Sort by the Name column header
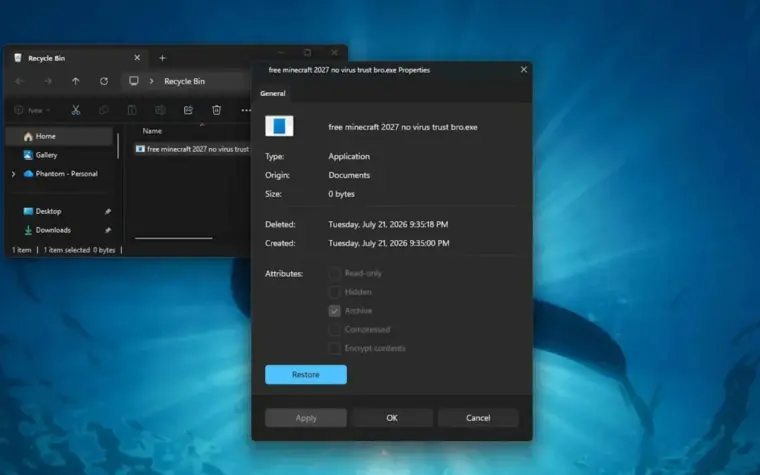The image size is (760, 475). click(x=152, y=131)
